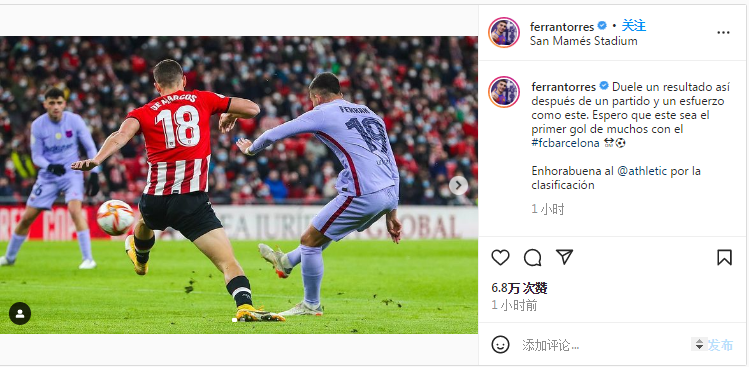
Task: Click verified badge next to header username
Action: 602,26
